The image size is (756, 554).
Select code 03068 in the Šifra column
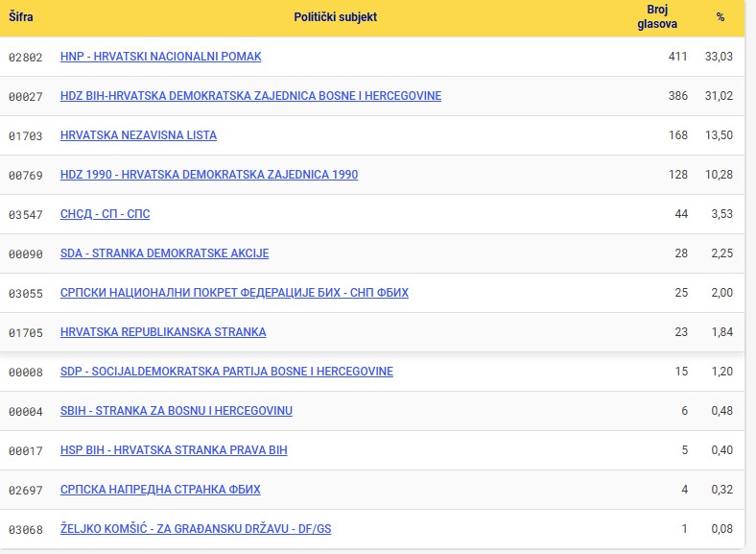coord(26,529)
